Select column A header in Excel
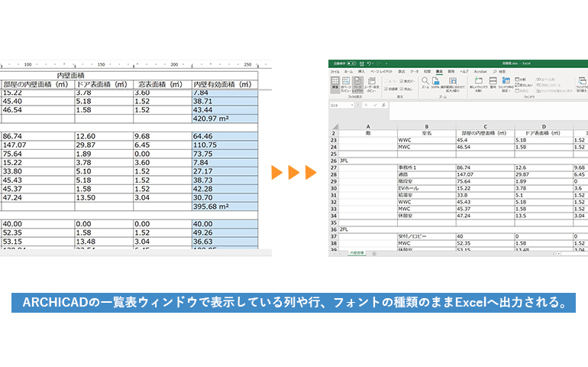588x367 pixels. point(368,127)
